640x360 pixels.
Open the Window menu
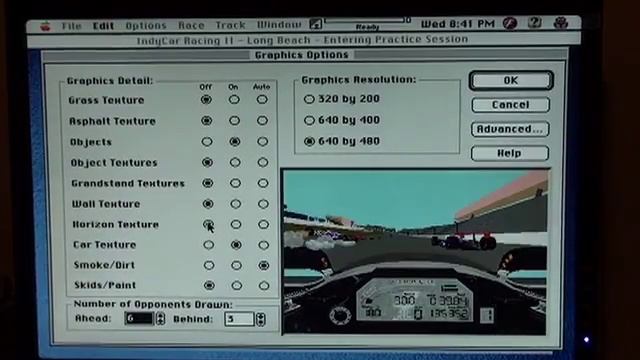coord(279,24)
